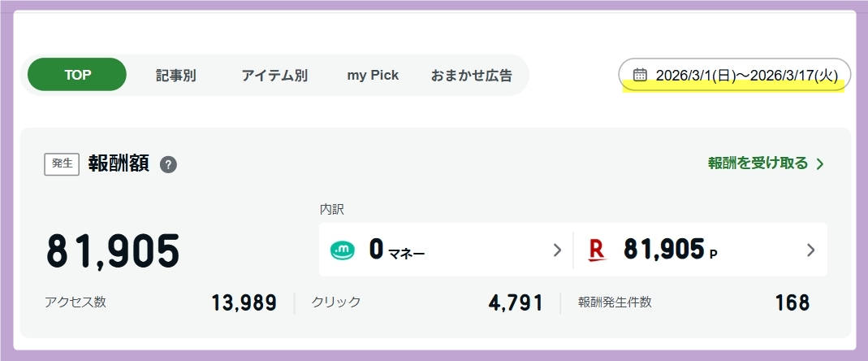Switch to the 記事別 tab
868x361 pixels.
[x=176, y=76]
